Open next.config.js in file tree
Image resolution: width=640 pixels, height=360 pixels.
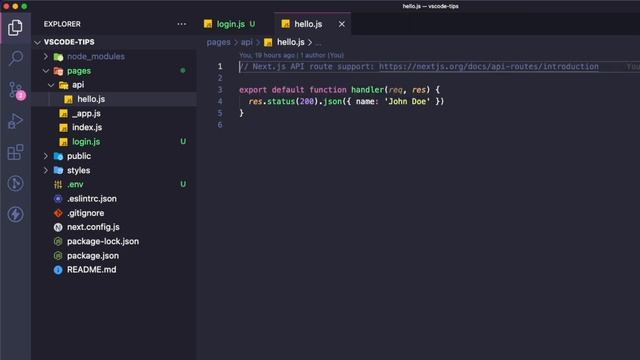coord(93,227)
